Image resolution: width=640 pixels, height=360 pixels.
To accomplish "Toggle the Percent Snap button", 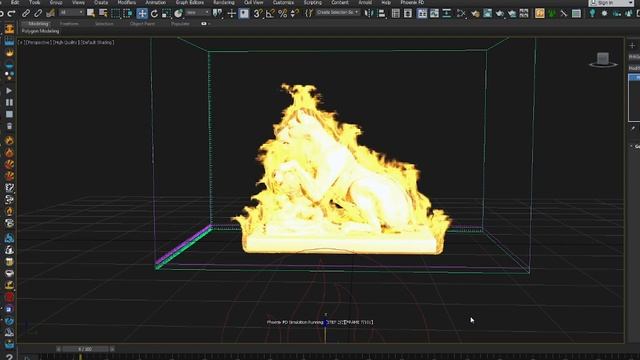I will click(x=282, y=13).
